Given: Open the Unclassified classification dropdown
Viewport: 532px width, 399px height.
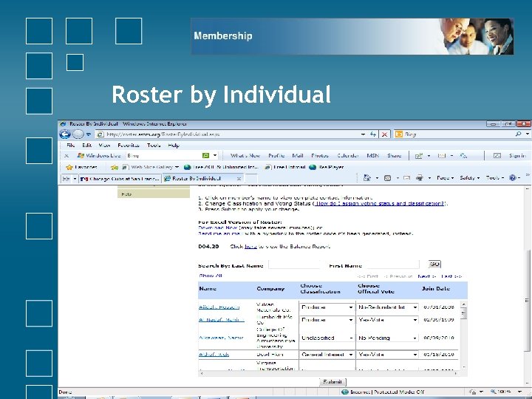Looking at the screenshot, I should (x=327, y=338).
